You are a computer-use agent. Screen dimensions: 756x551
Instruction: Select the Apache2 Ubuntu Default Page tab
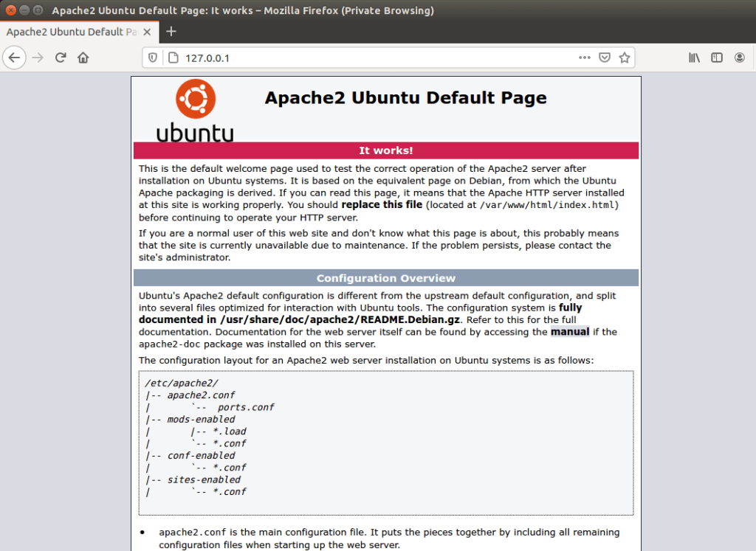(x=74, y=32)
